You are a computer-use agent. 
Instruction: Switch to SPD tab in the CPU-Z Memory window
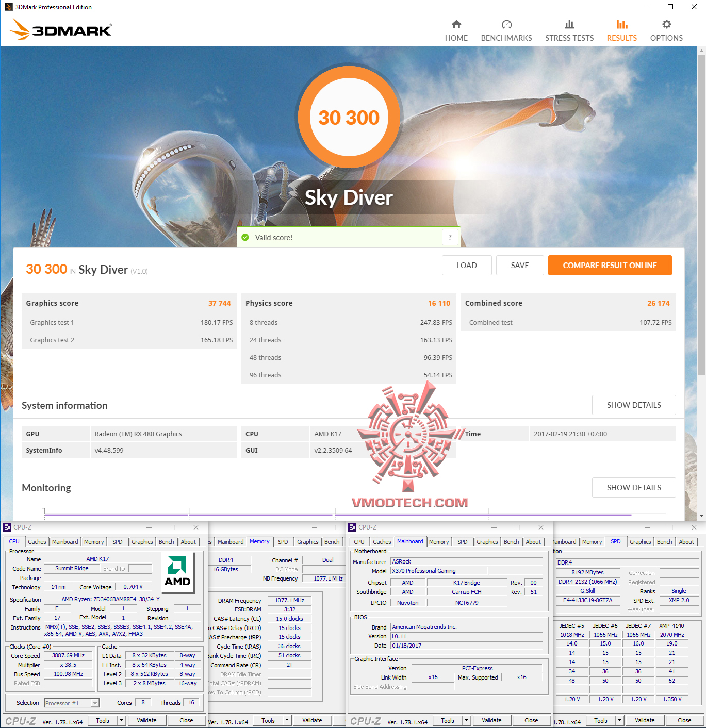(283, 542)
